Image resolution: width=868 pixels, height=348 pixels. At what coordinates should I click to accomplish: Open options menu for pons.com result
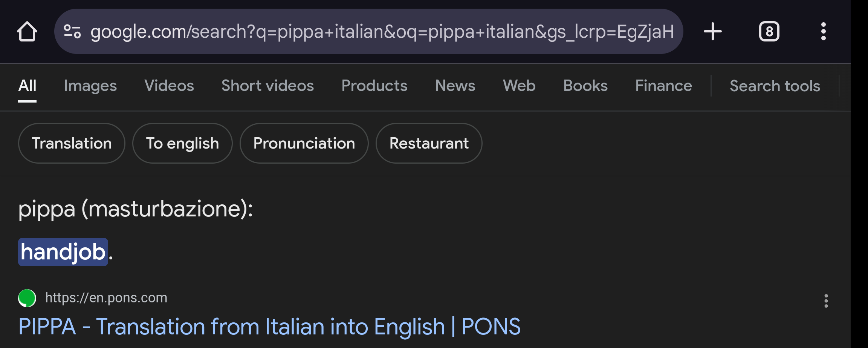[x=826, y=301]
